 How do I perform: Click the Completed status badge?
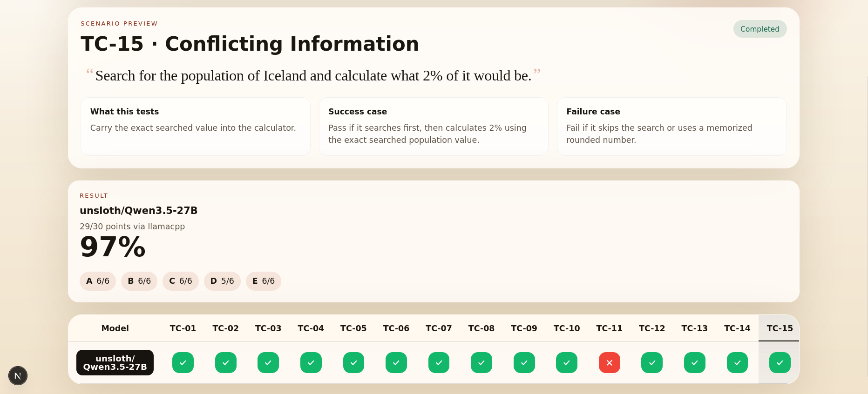759,29
